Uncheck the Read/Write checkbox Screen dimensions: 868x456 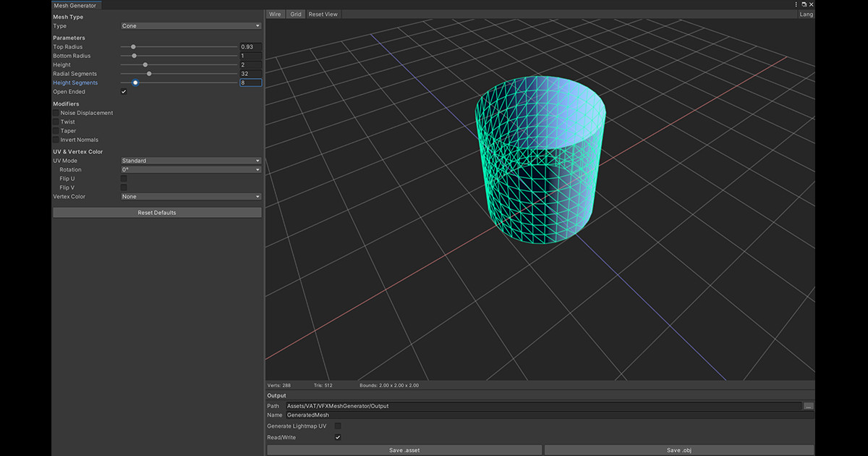[338, 437]
